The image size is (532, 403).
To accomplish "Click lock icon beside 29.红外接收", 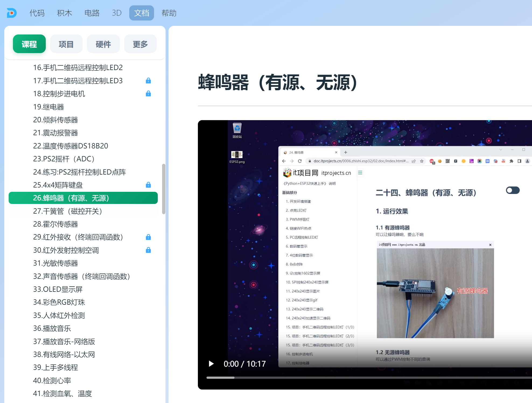I will (x=148, y=237).
